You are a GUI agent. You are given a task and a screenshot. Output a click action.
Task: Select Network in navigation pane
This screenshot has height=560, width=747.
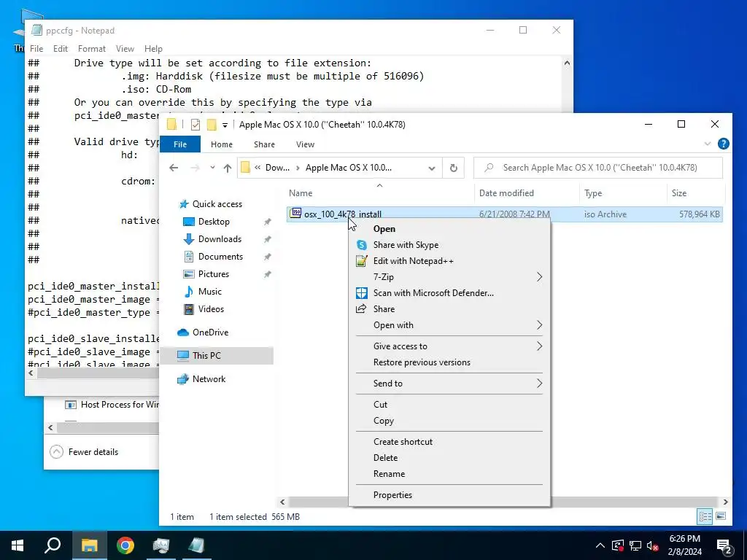209,379
